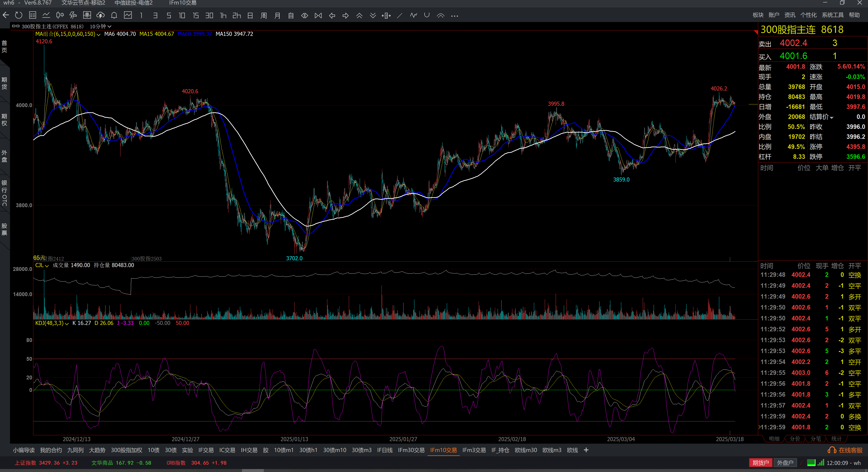868x472 pixels.
Task: Open the price alert bell icon
Action: (x=114, y=15)
